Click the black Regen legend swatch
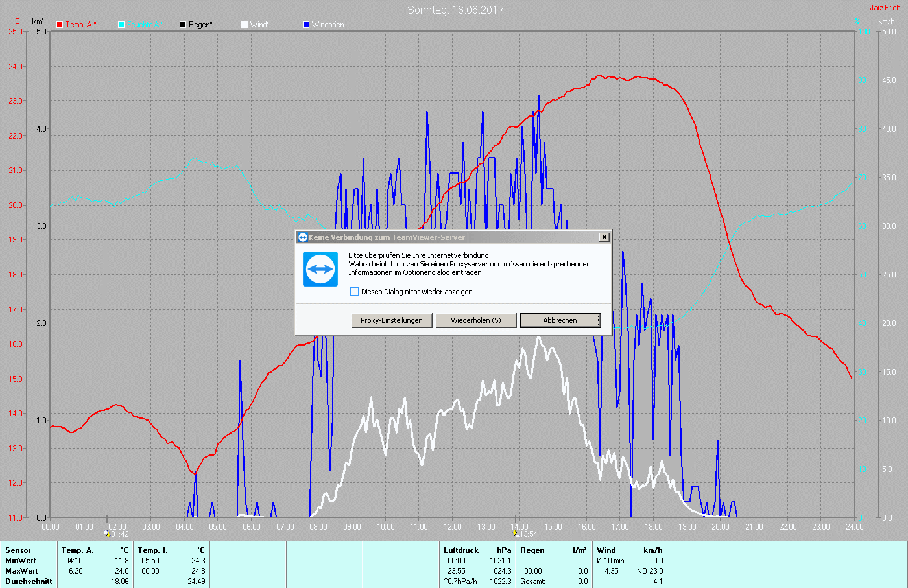Image resolution: width=908 pixels, height=588 pixels. pos(183,25)
